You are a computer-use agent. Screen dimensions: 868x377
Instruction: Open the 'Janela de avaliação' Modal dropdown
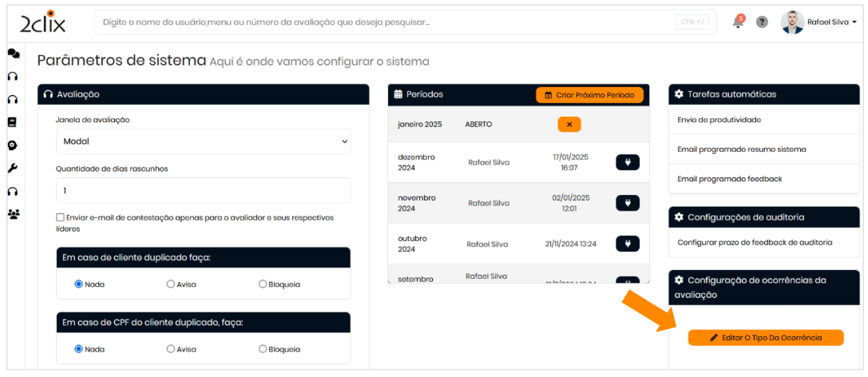pyautogui.click(x=203, y=141)
